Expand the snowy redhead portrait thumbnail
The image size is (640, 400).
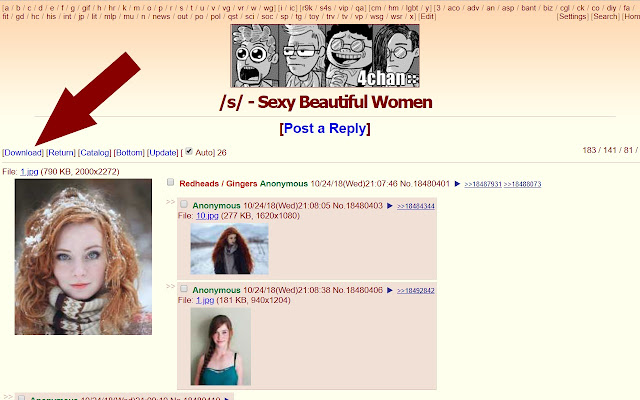tap(83, 257)
